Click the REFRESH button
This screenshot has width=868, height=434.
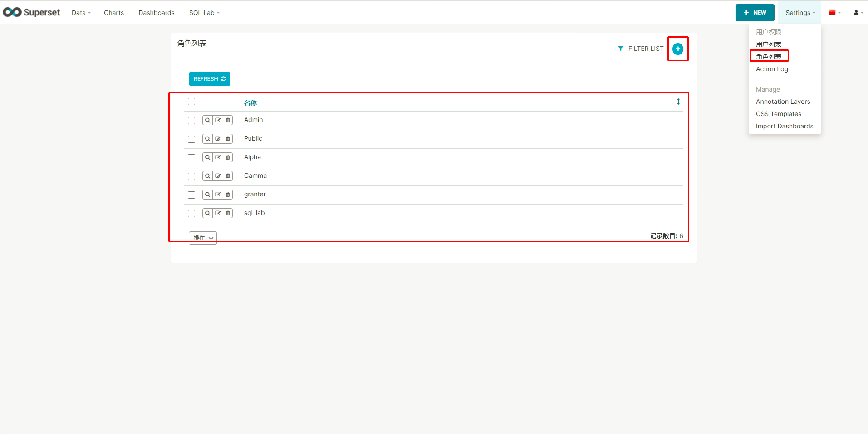coord(210,79)
